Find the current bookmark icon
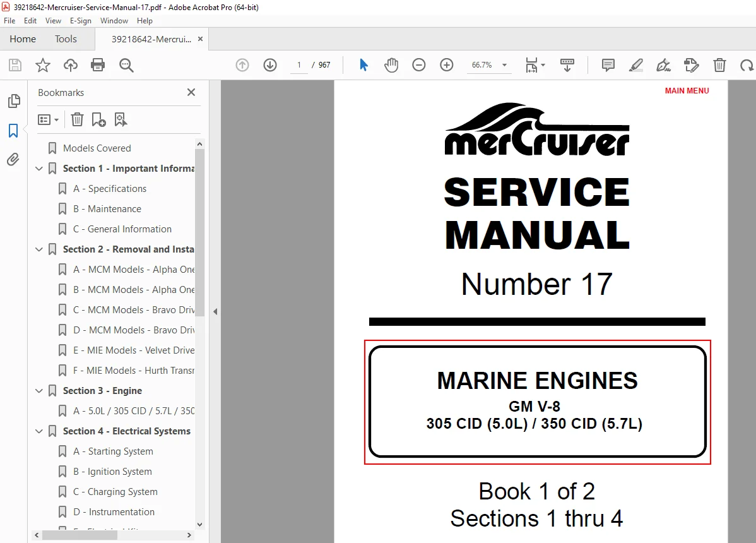 [121, 119]
